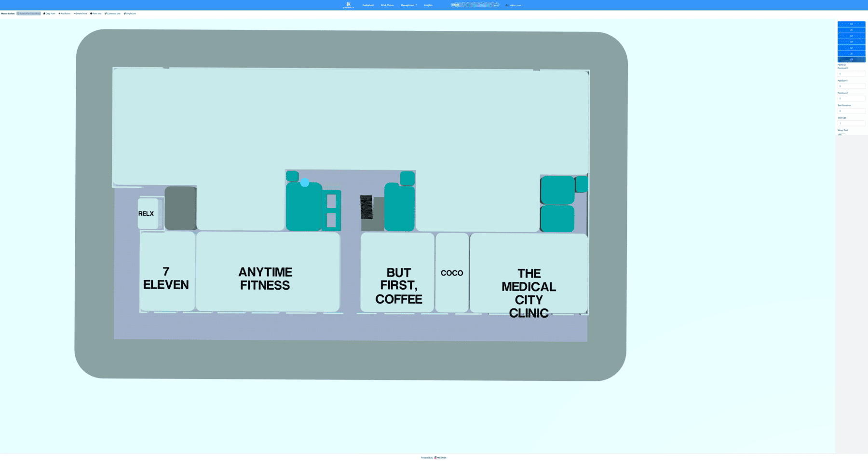Select the Rotate/Pan/Zoom Map mouse action
The image size is (868, 461).
28,14
